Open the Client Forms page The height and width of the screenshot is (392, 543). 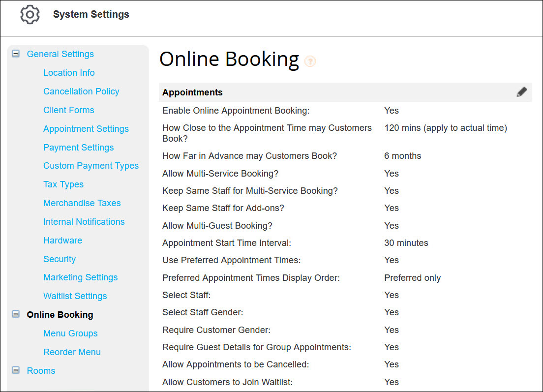pyautogui.click(x=68, y=110)
